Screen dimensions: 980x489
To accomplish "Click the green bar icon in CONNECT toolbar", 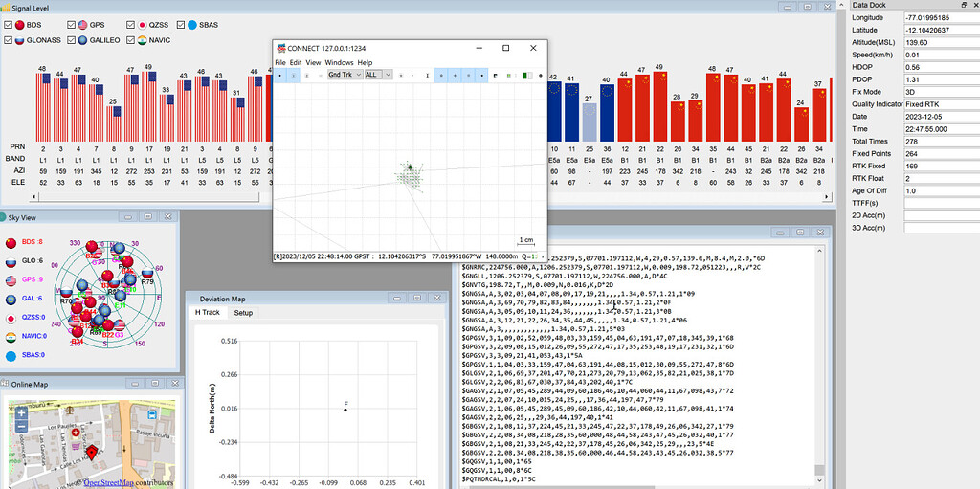I will coord(525,74).
